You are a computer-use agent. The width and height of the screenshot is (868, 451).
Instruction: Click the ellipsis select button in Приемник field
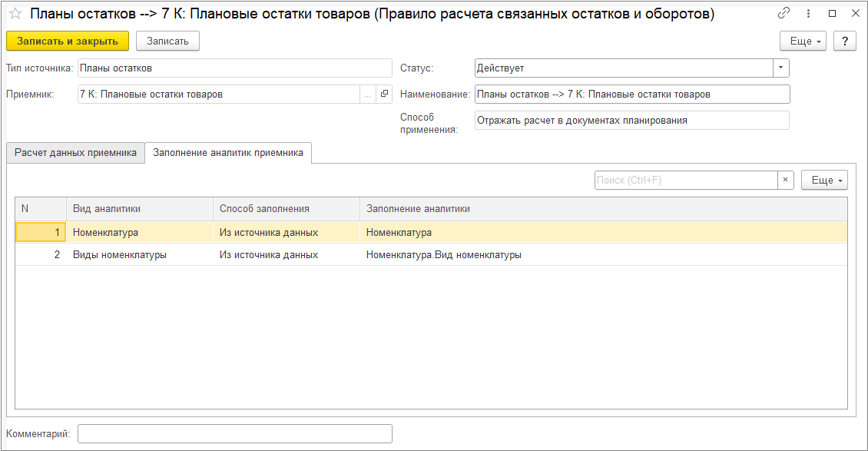coord(366,94)
